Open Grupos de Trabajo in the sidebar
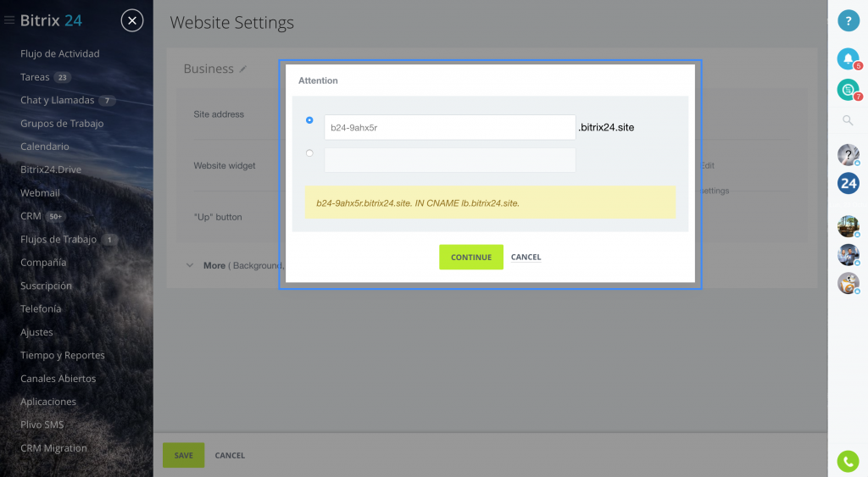 click(62, 124)
